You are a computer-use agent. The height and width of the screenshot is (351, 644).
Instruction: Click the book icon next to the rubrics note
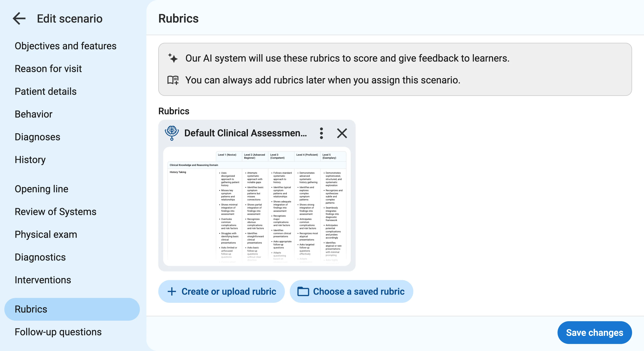coord(173,80)
